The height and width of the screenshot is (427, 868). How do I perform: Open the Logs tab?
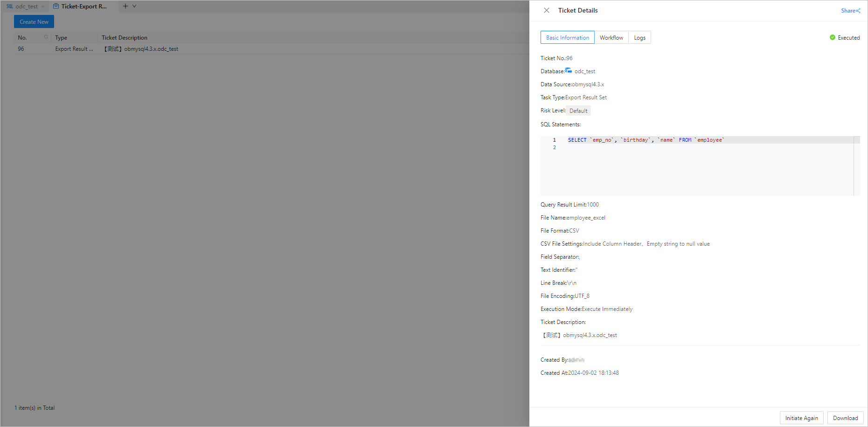tap(639, 38)
